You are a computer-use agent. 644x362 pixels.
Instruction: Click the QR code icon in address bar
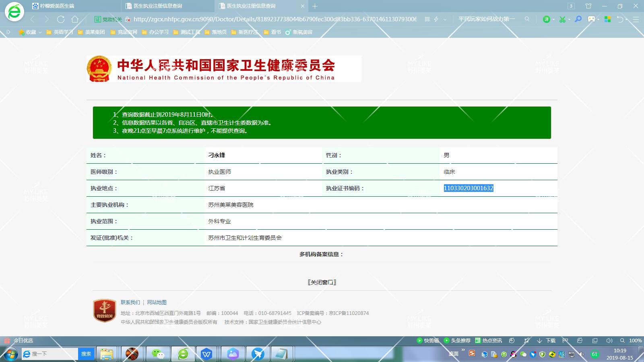point(427,19)
